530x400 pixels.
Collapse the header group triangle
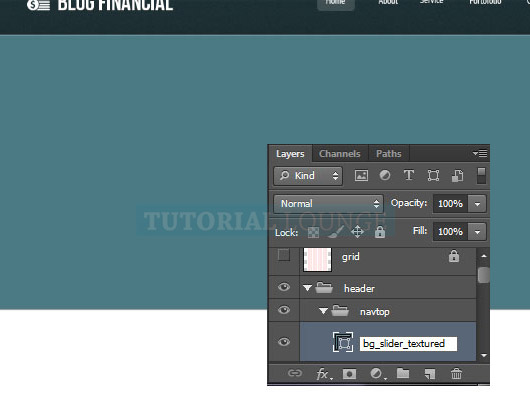[x=307, y=288]
